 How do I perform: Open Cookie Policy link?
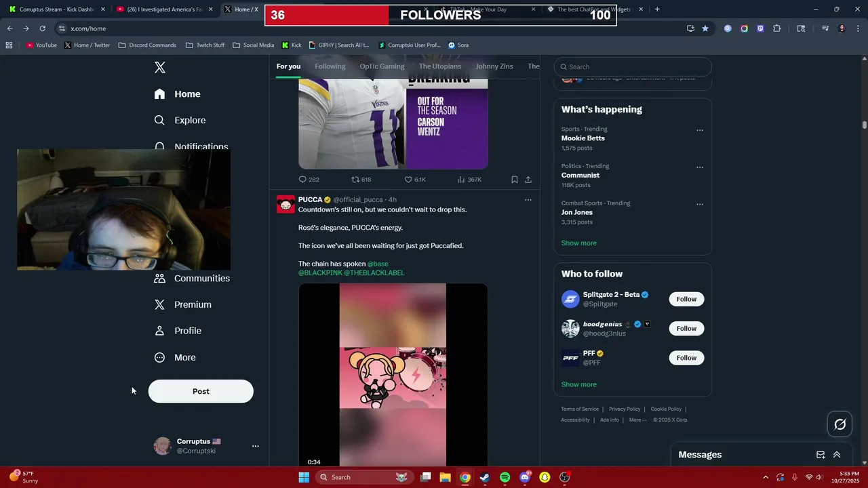tap(666, 409)
